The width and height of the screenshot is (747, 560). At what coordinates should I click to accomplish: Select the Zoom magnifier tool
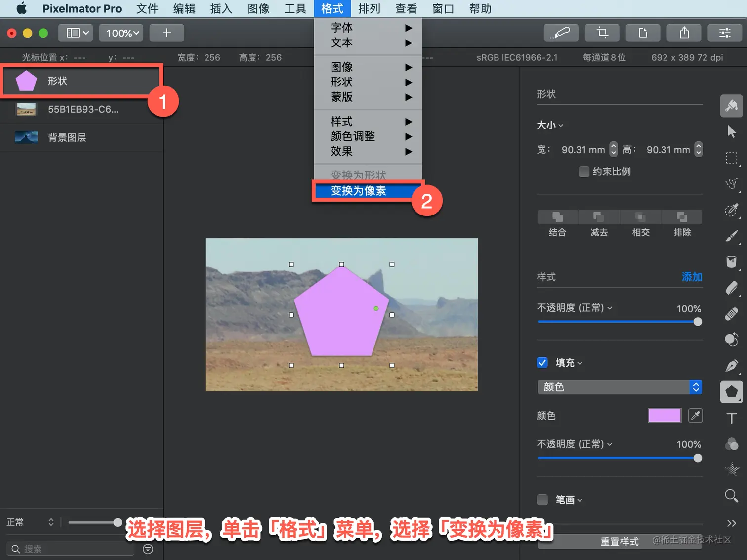coord(731,495)
